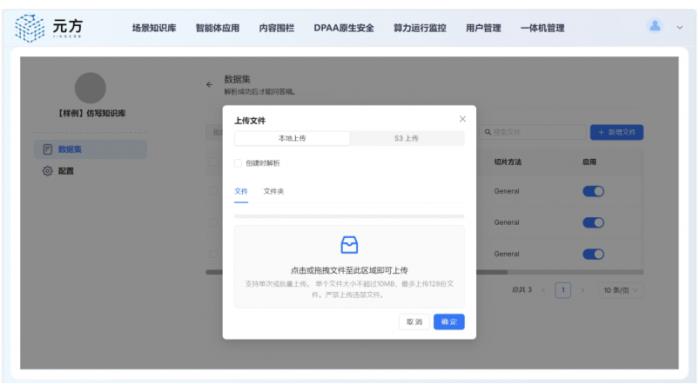This screenshot has height=384, width=700.
Task: Select the 文件夹 tab
Action: (274, 191)
